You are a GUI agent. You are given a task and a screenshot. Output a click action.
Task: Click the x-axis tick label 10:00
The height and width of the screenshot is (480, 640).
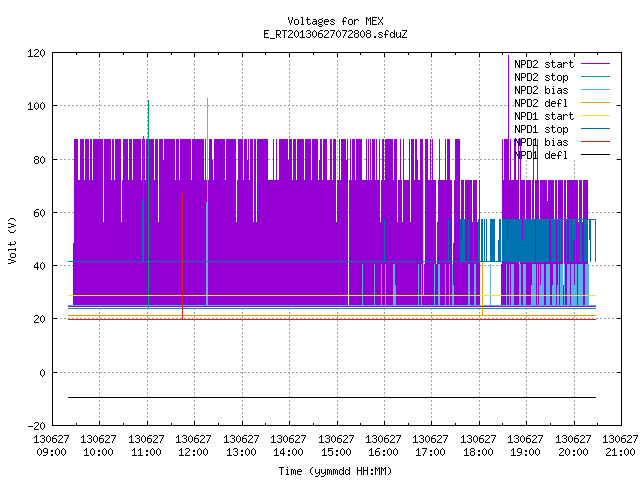[98, 452]
